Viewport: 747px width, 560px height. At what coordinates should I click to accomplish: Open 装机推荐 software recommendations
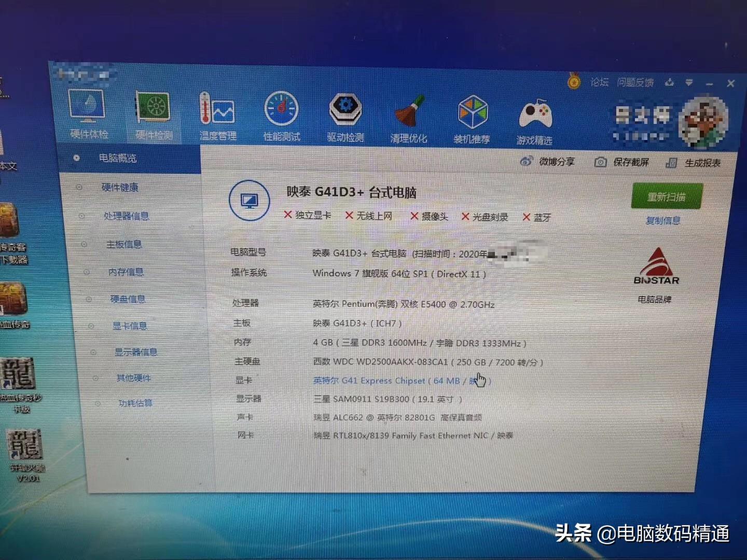472,120
